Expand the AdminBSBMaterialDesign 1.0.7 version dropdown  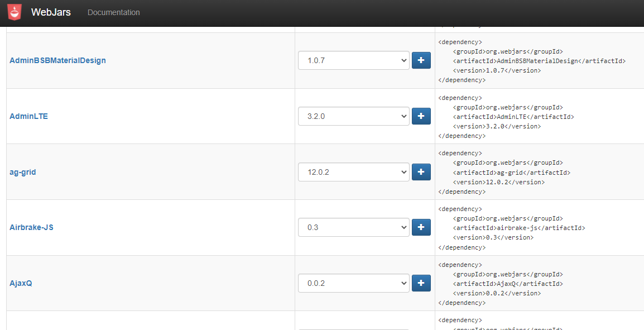(x=354, y=60)
